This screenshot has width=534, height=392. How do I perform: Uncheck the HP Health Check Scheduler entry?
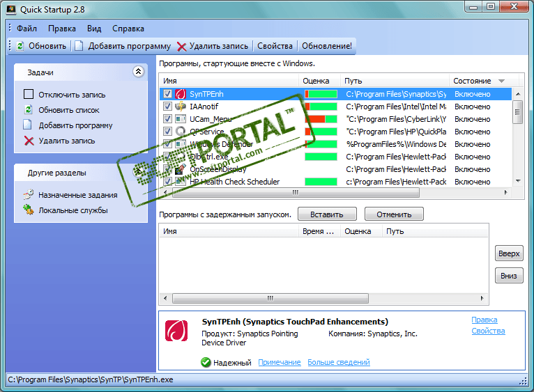click(167, 181)
